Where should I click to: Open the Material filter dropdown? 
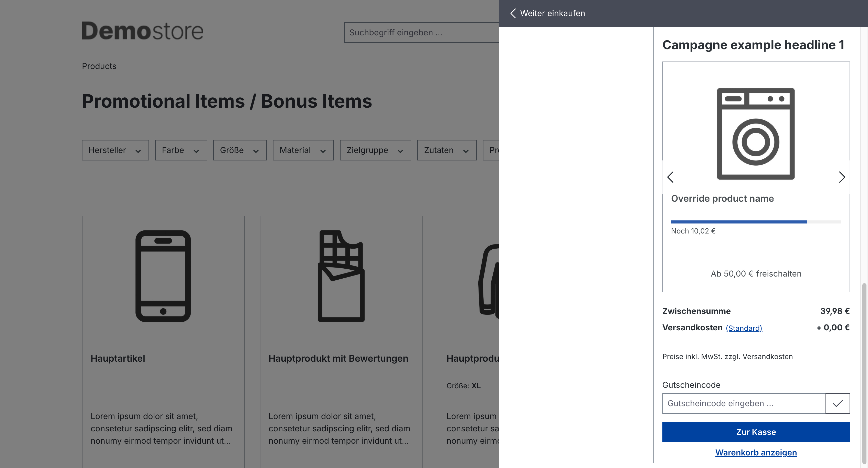pyautogui.click(x=303, y=150)
